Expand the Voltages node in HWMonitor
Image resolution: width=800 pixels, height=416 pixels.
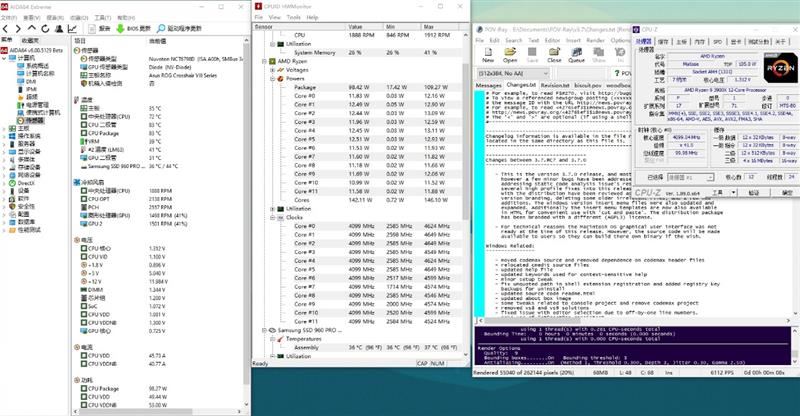click(272, 70)
